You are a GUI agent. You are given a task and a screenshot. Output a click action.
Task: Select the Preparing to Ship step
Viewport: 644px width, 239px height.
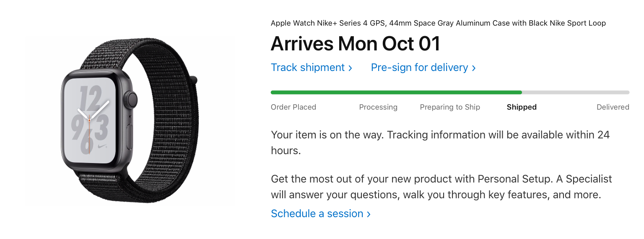(x=450, y=107)
